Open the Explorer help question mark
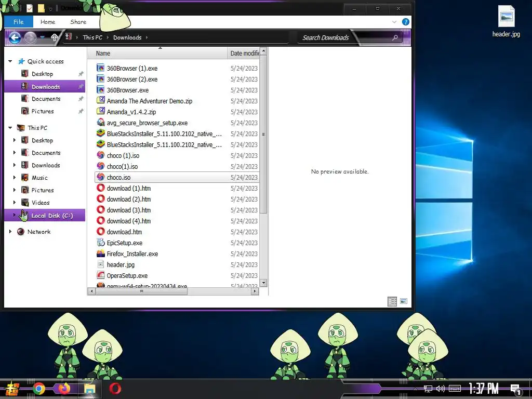 point(405,22)
